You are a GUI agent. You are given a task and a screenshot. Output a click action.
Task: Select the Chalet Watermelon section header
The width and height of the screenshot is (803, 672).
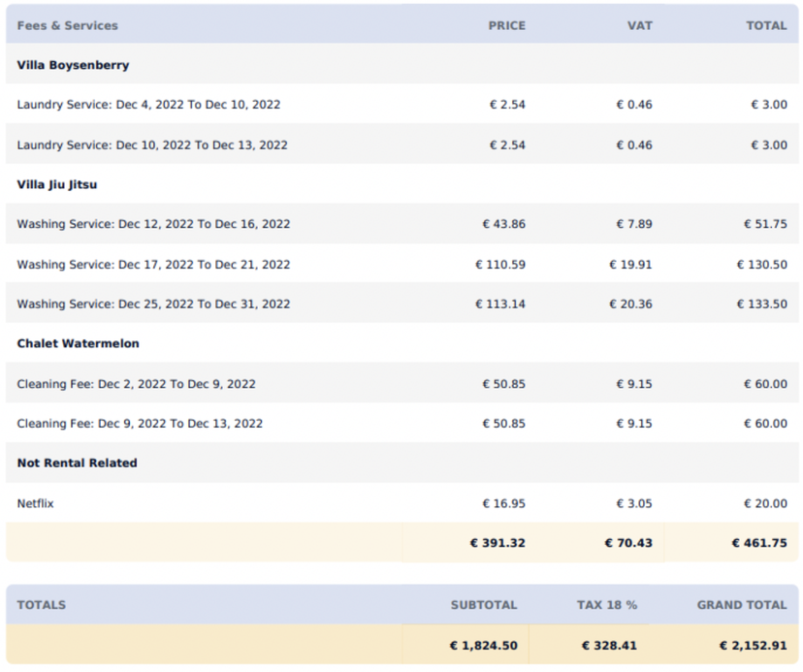pos(76,343)
